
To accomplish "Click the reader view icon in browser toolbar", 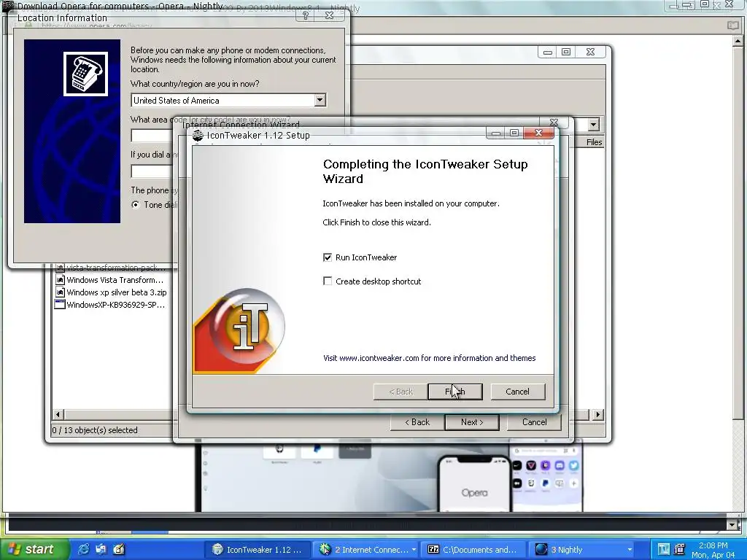I will point(733,26).
